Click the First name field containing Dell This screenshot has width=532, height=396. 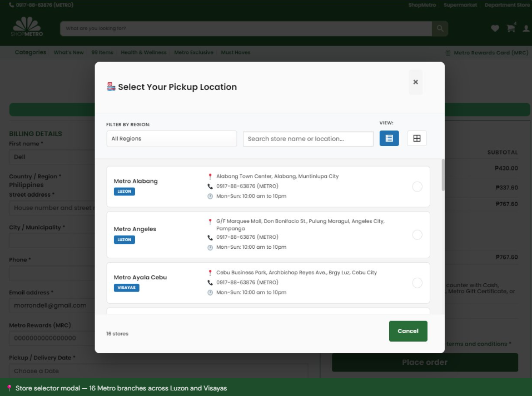click(x=52, y=157)
